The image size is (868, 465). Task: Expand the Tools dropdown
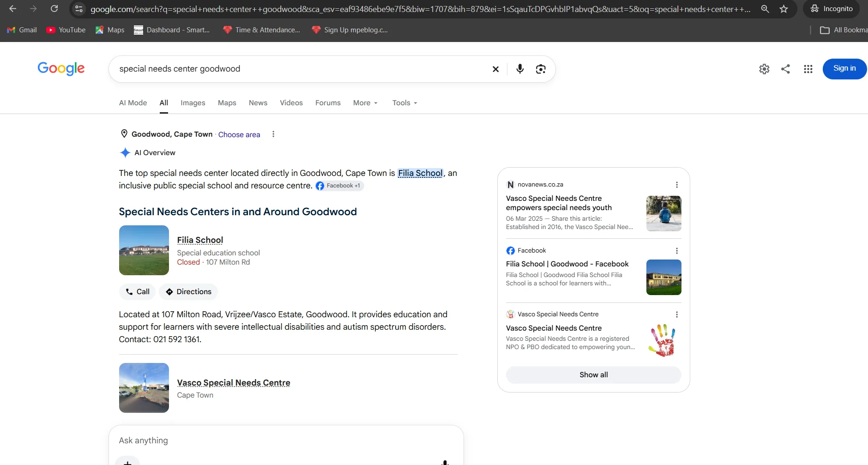click(404, 103)
